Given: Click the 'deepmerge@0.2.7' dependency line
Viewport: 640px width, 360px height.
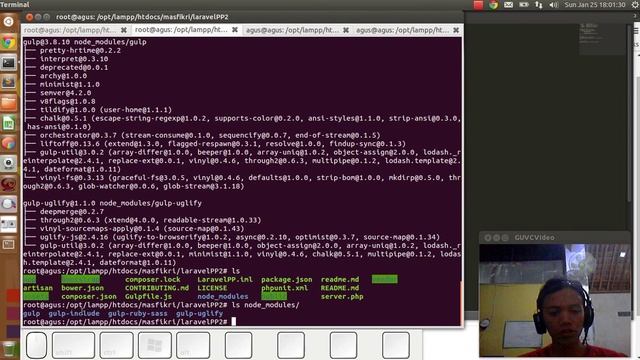Looking at the screenshot, I should [x=72, y=211].
